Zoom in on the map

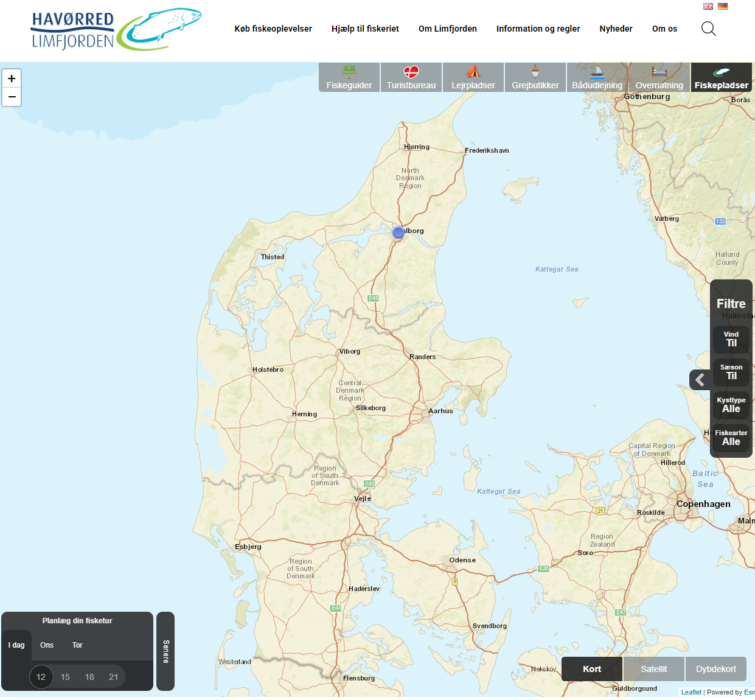[12, 79]
